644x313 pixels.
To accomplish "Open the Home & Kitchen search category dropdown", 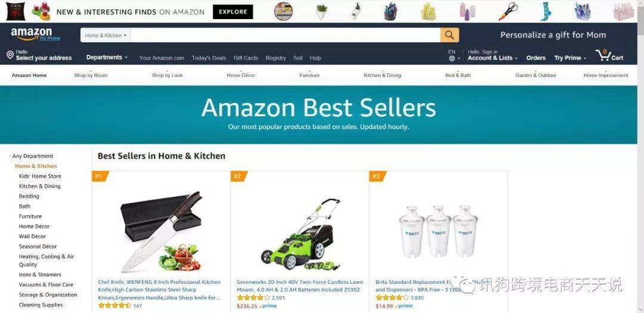I will (106, 35).
